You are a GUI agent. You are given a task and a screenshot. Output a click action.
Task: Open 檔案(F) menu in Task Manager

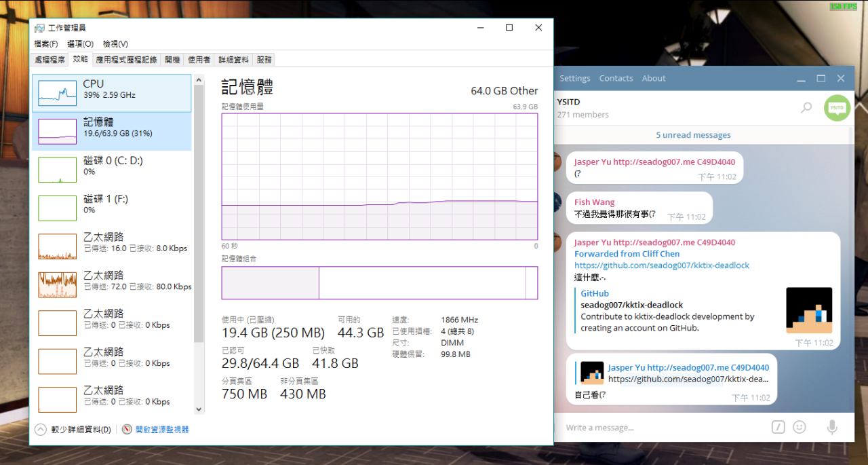click(x=46, y=43)
